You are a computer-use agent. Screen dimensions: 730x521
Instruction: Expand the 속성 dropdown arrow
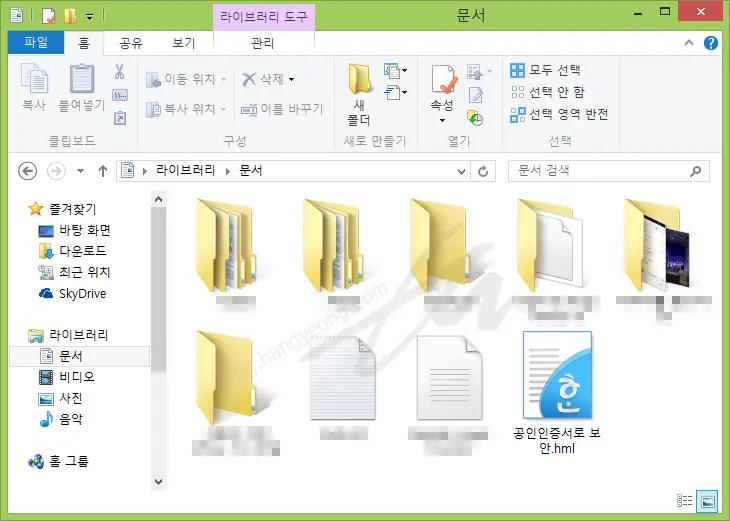tap(442, 121)
